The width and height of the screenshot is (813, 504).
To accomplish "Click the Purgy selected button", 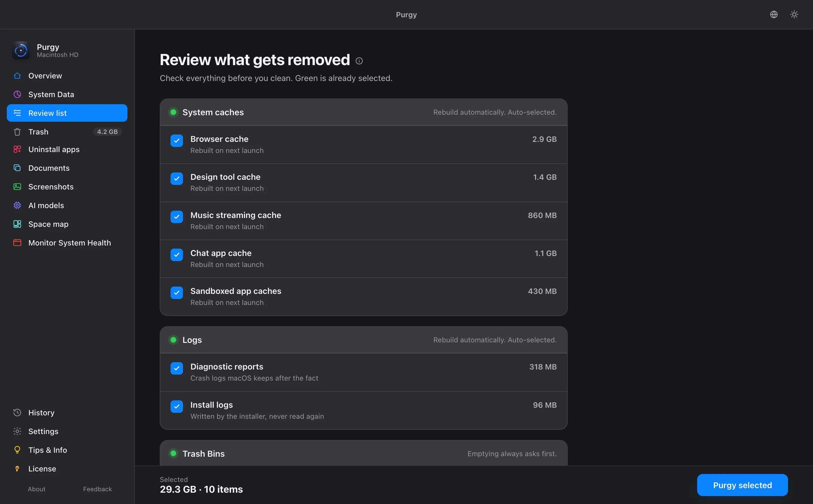I will pos(742,485).
